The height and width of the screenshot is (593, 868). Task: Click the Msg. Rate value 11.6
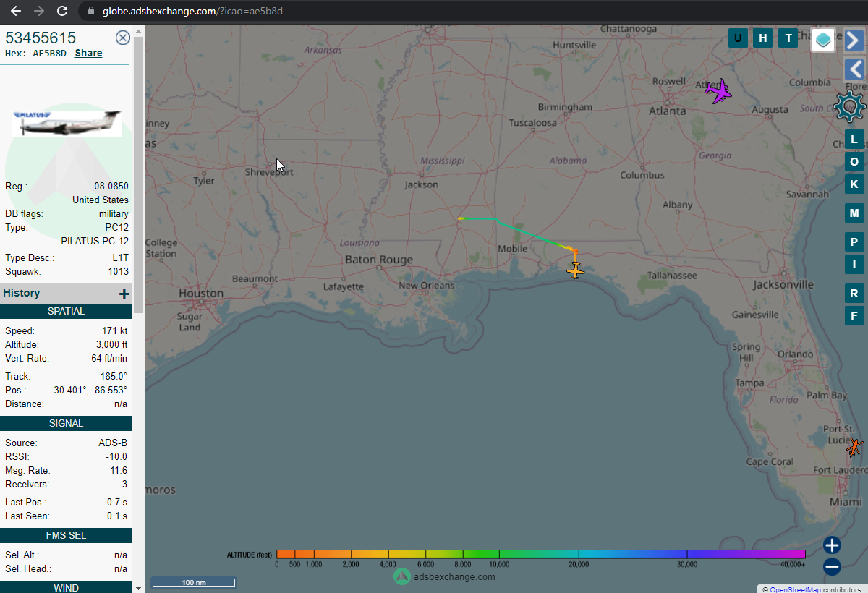pyautogui.click(x=119, y=471)
